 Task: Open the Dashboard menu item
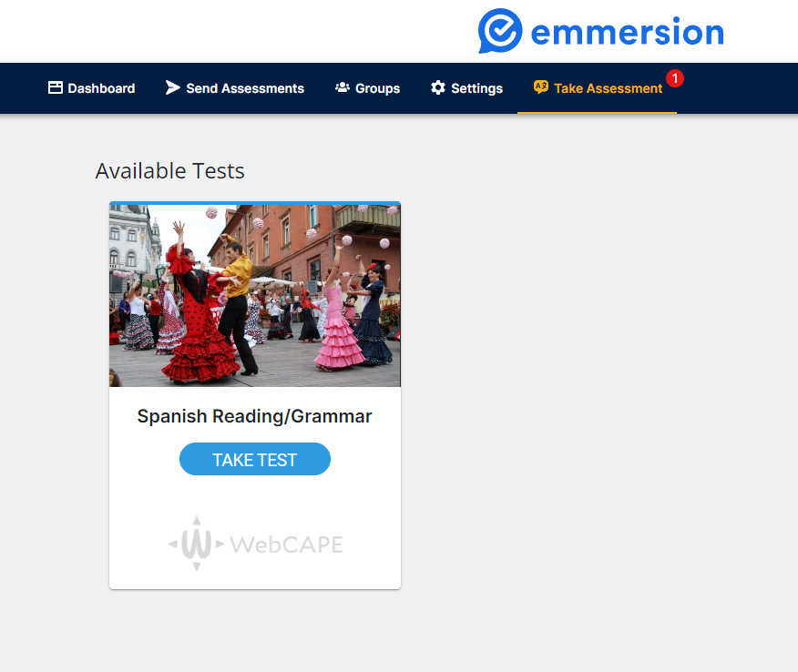(x=92, y=88)
